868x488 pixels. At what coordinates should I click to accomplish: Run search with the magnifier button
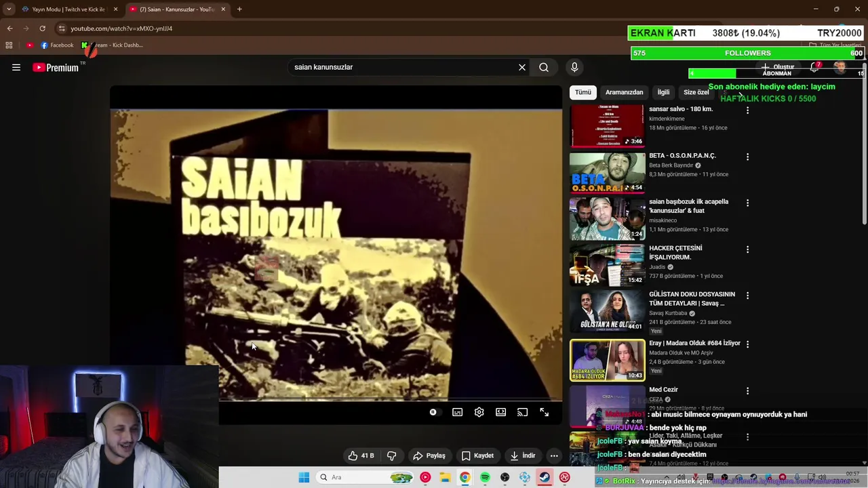click(544, 67)
